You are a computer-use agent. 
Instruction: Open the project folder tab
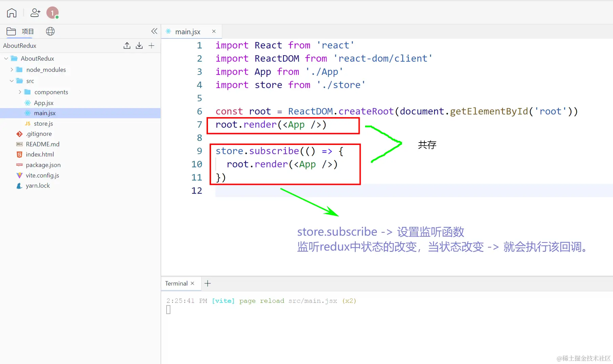tap(20, 31)
